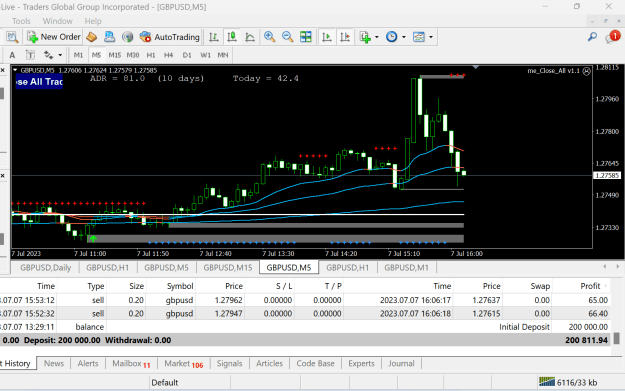Select the arrows drawing objects icon
Viewport: 625px width, 391px height.
pos(48,55)
